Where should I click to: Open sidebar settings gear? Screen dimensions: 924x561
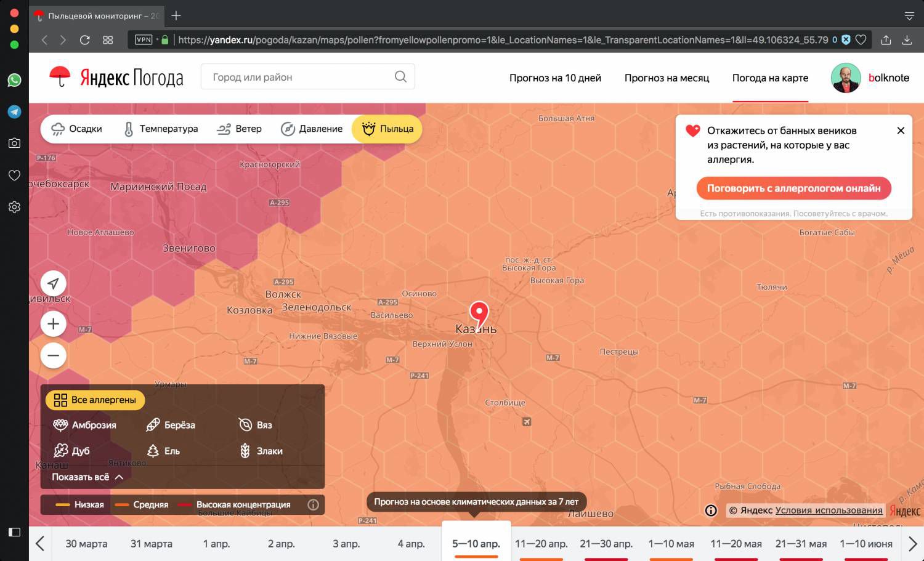14,207
